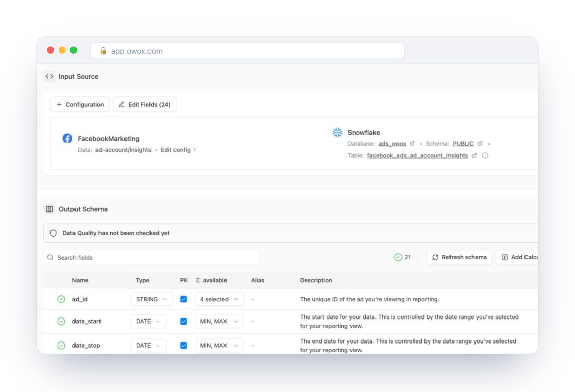The width and height of the screenshot is (575, 392).
Task: Open Edit Fields (24)
Action: pyautogui.click(x=144, y=105)
